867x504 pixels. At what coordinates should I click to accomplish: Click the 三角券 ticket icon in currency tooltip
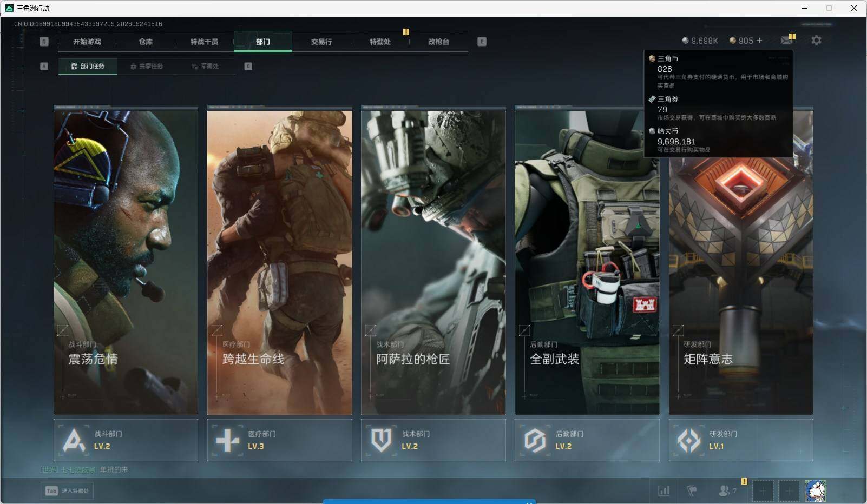pyautogui.click(x=652, y=99)
